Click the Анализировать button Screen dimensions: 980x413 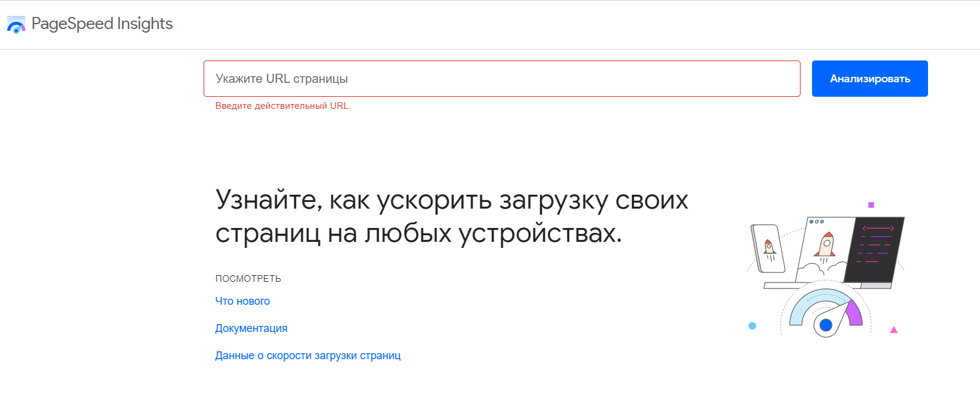[x=869, y=79]
